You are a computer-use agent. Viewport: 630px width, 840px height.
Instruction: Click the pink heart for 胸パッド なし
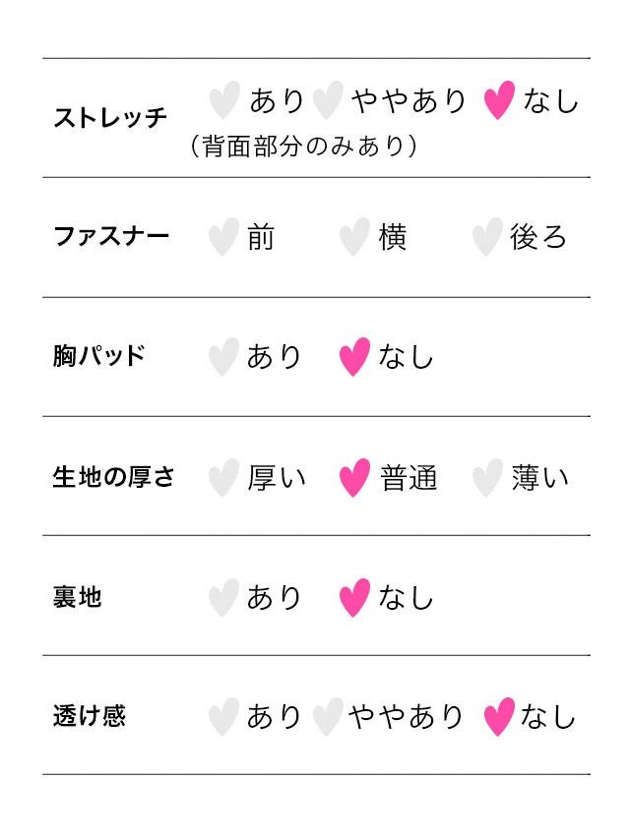point(354,356)
